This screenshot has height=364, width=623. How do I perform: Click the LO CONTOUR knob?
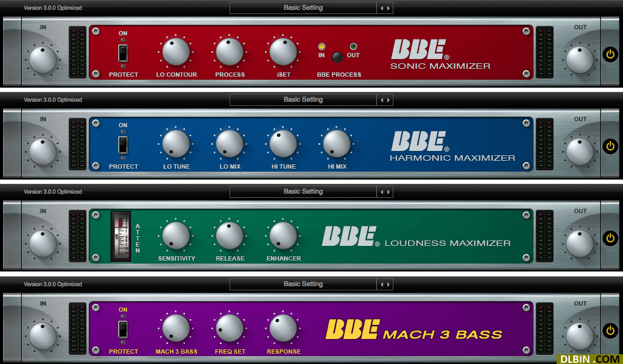(176, 52)
